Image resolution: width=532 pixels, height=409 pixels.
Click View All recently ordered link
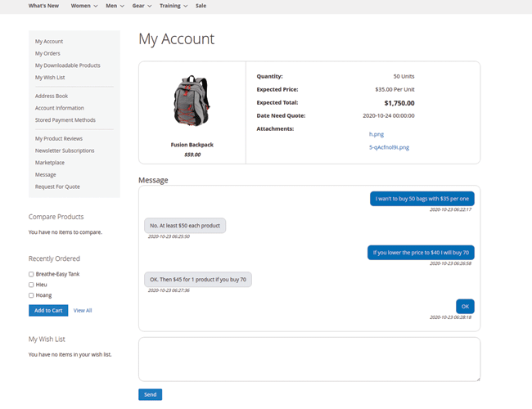(x=83, y=311)
